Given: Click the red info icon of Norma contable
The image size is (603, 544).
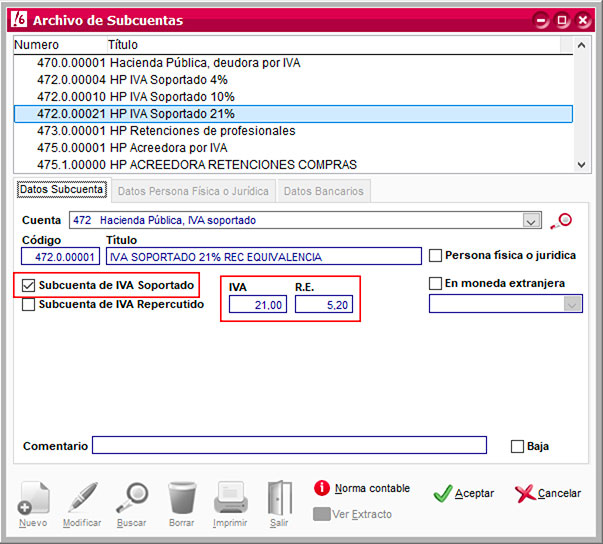Looking at the screenshot, I should click(321, 488).
